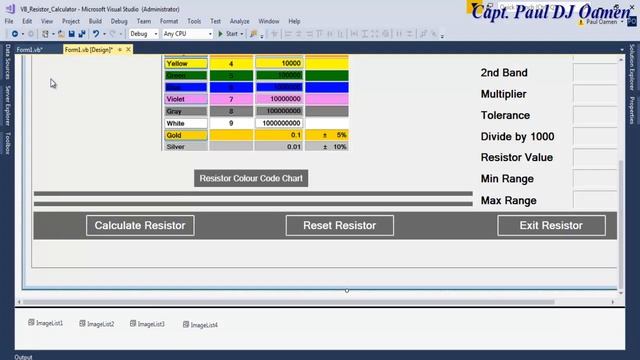Open the Test menu
This screenshot has width=640, height=360.
tap(215, 21)
